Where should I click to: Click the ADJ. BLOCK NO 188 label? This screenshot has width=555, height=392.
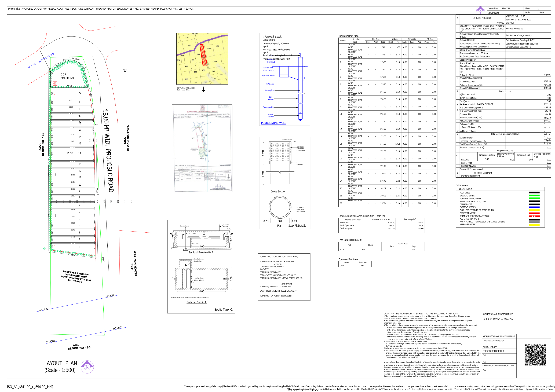pos(41,144)
